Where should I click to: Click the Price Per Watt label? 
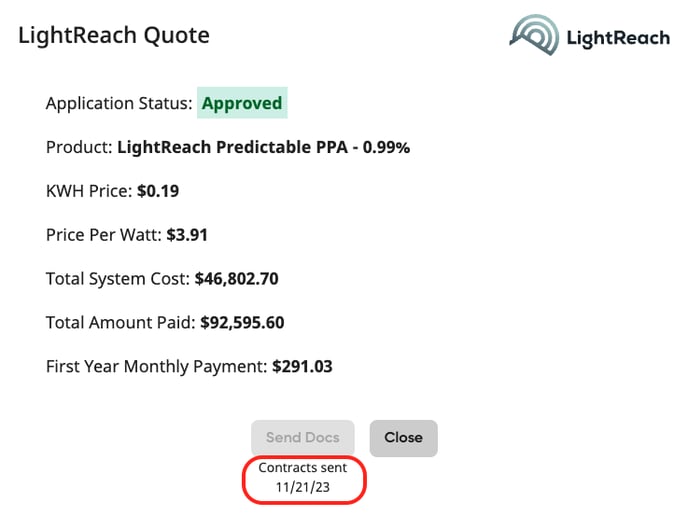pos(104,235)
